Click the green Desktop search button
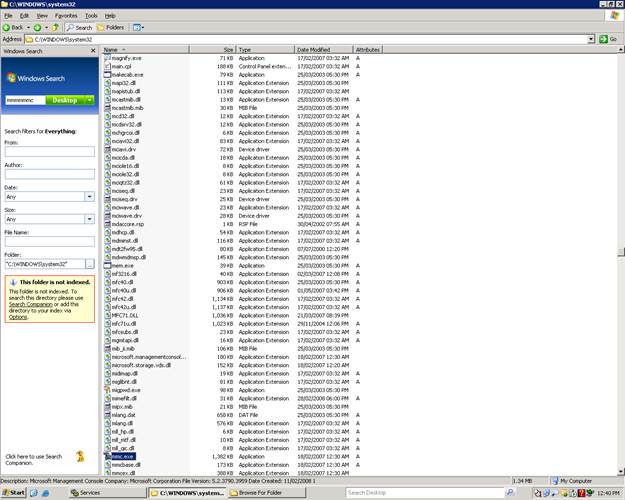This screenshot has width=625, height=500. click(65, 100)
